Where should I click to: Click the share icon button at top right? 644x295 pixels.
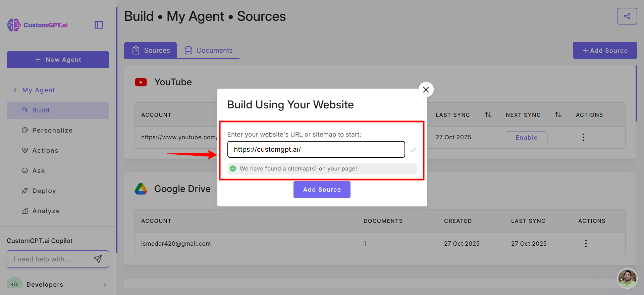click(x=627, y=16)
